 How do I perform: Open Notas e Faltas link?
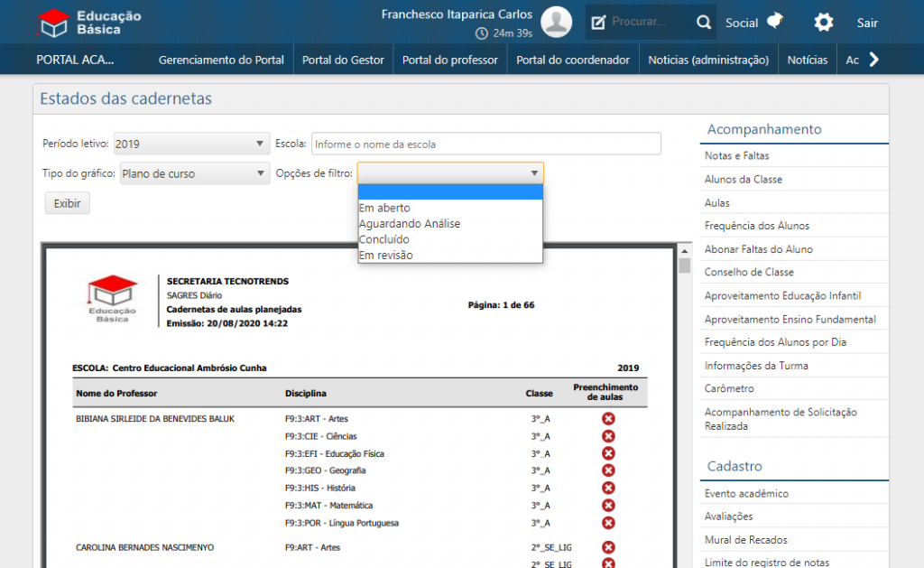pos(736,155)
